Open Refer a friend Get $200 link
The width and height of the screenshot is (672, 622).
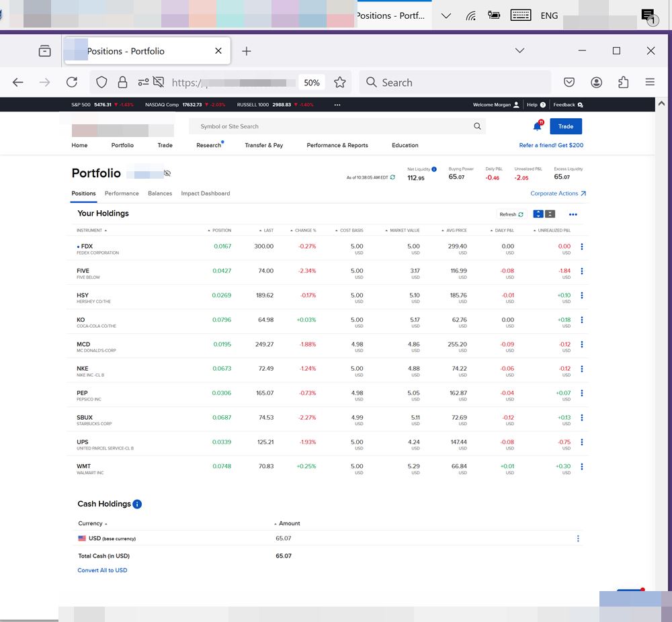(551, 145)
